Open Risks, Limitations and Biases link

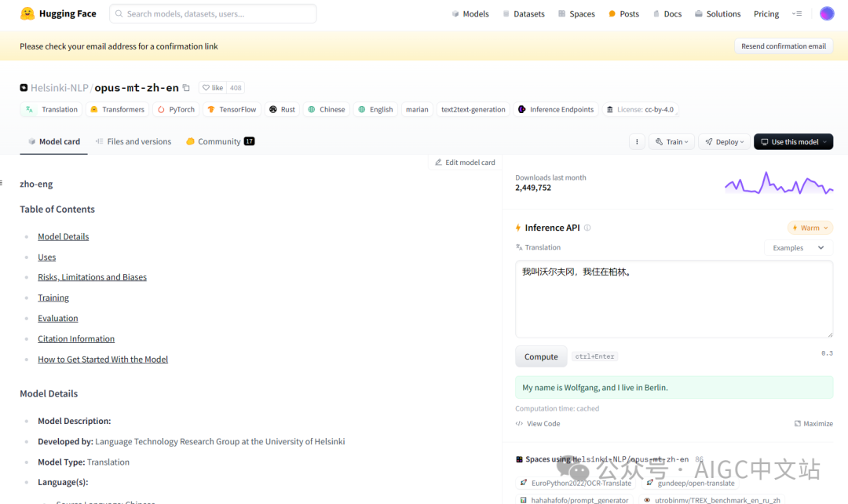click(92, 277)
